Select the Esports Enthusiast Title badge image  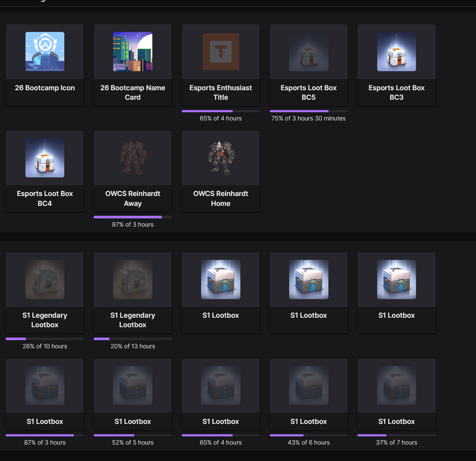coord(221,52)
